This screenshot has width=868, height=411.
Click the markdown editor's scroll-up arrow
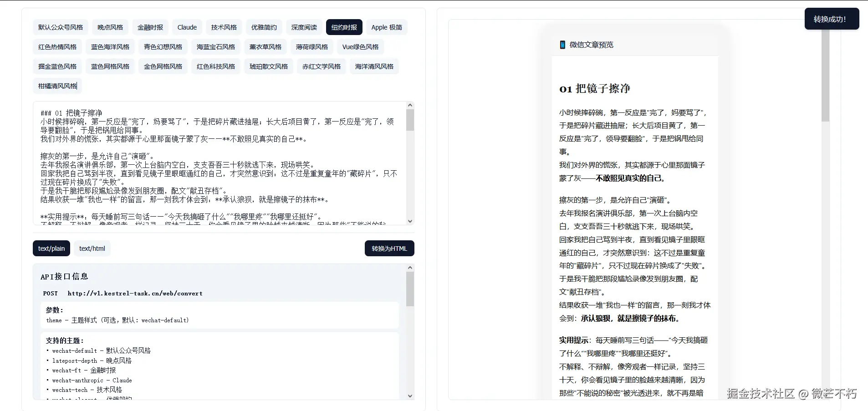point(410,105)
